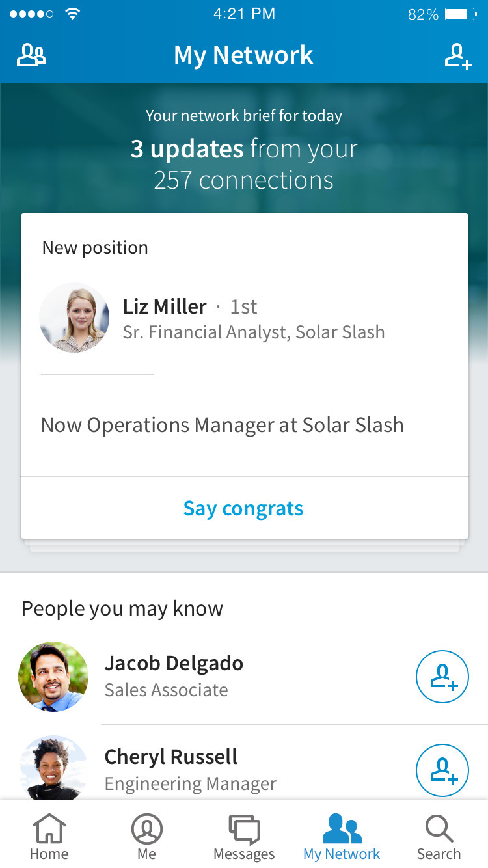Send invite to Cheryl Russell via icon
The image size is (488, 868).
click(x=442, y=770)
